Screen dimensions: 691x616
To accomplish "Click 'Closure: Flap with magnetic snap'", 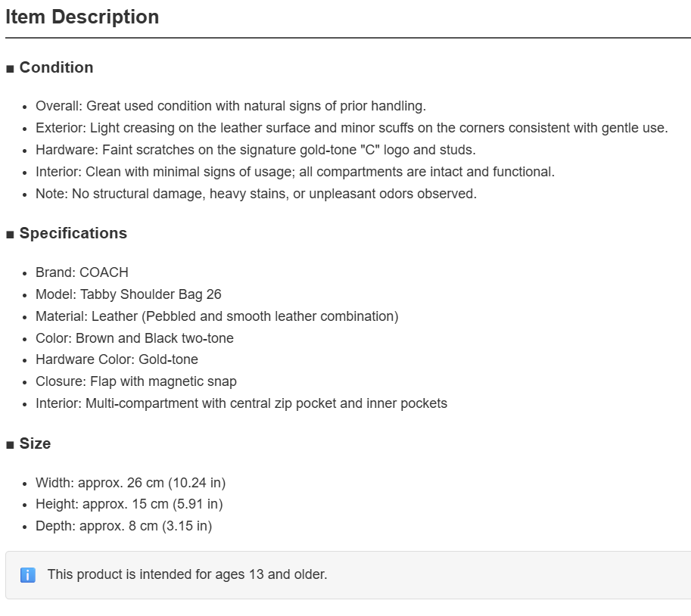I will (136, 381).
